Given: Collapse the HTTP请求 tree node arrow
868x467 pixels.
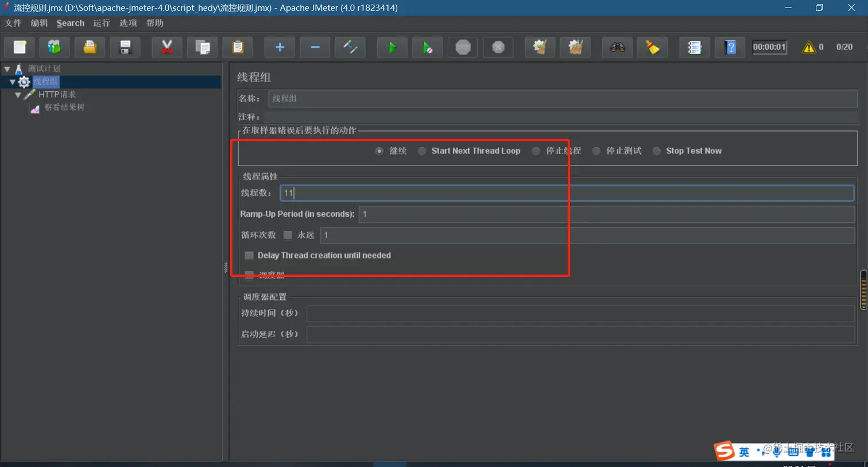Looking at the screenshot, I should click(18, 95).
